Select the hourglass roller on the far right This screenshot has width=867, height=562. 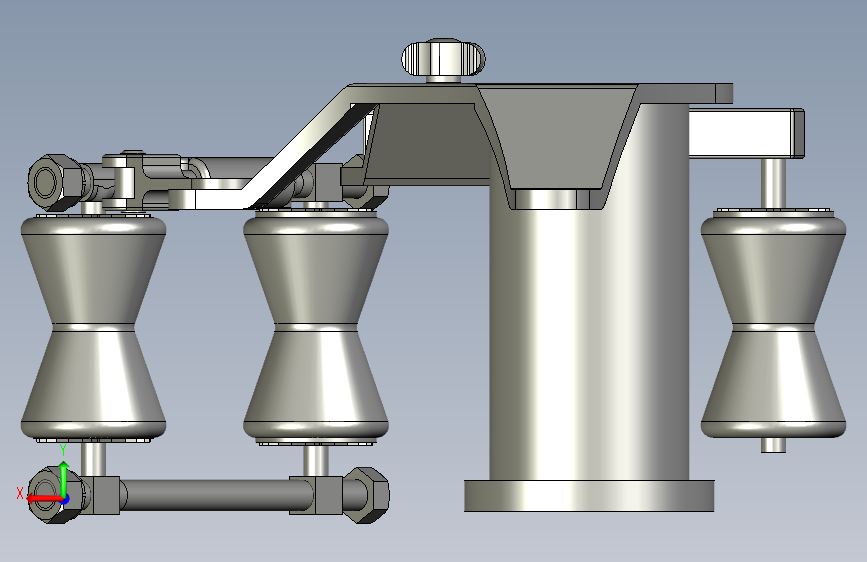[773, 325]
